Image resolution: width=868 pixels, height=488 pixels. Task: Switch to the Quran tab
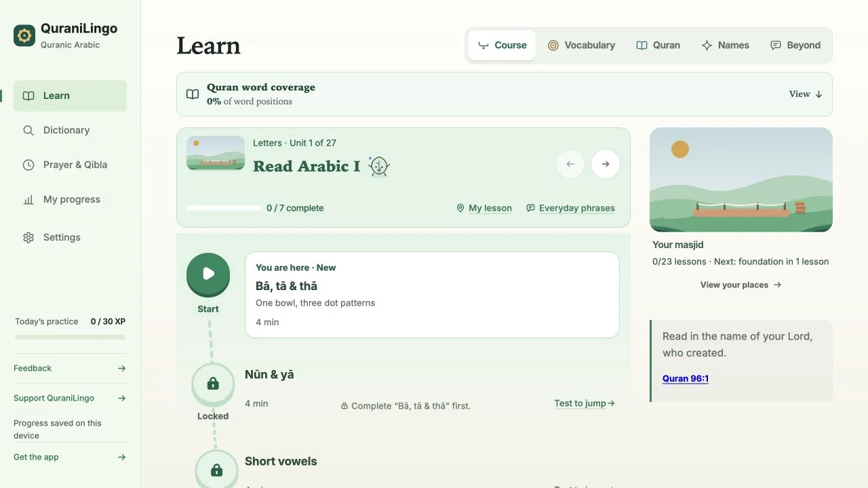pos(658,45)
